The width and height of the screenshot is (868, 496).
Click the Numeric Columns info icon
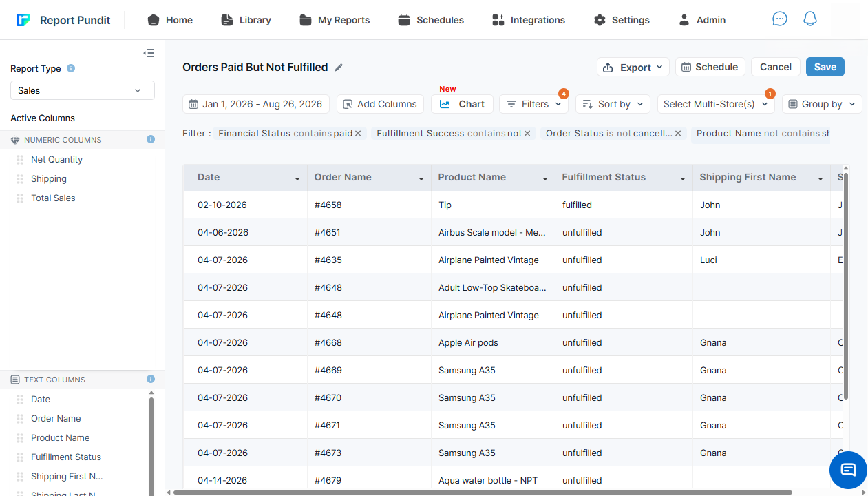[x=151, y=139]
